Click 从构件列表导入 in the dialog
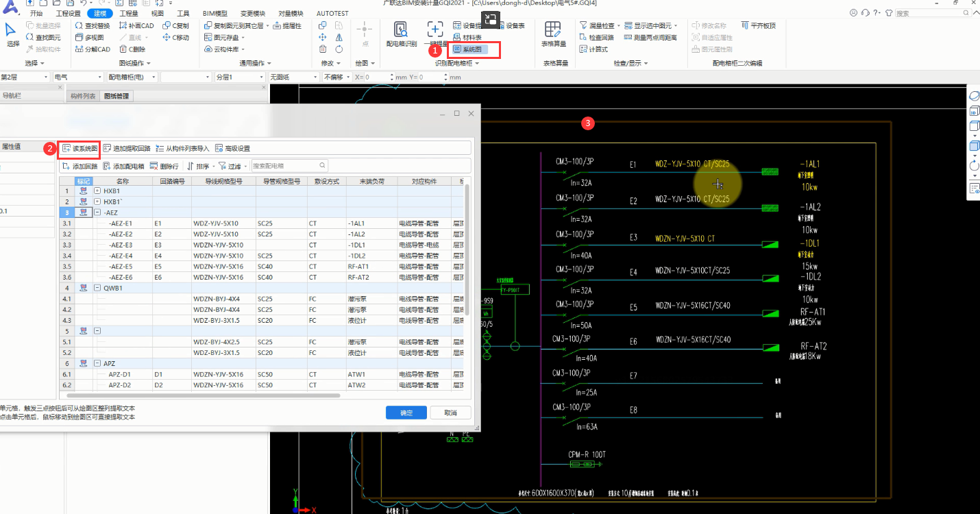 (x=182, y=148)
